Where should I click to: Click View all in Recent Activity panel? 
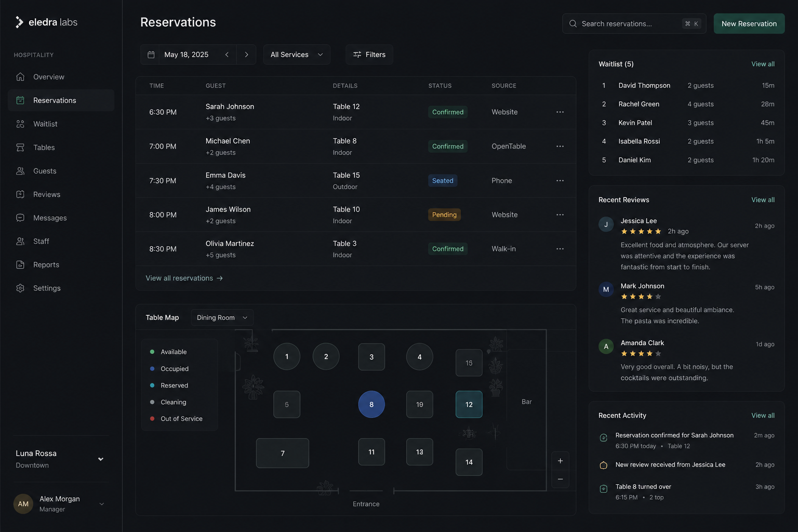[x=763, y=415]
